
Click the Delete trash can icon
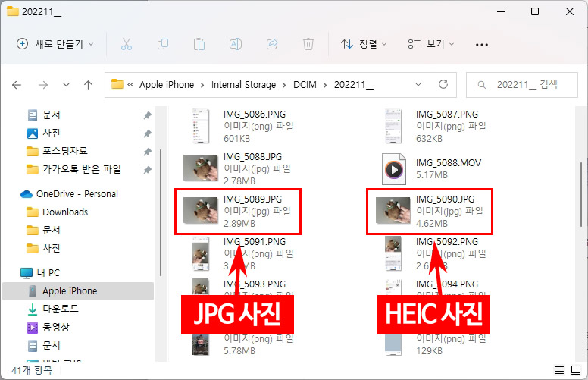(308, 44)
